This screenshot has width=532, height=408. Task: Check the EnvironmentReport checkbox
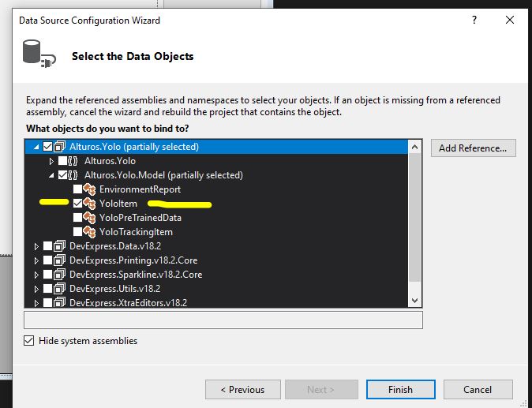point(77,189)
